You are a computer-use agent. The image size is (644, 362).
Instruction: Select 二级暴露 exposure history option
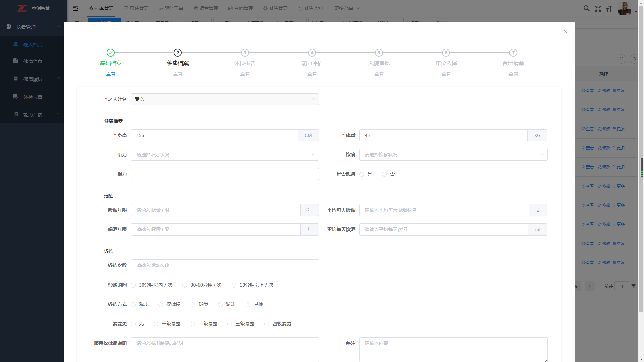(193, 324)
